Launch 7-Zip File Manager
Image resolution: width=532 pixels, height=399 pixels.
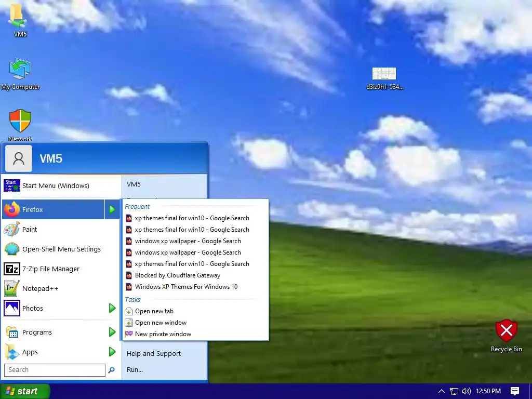coord(61,269)
